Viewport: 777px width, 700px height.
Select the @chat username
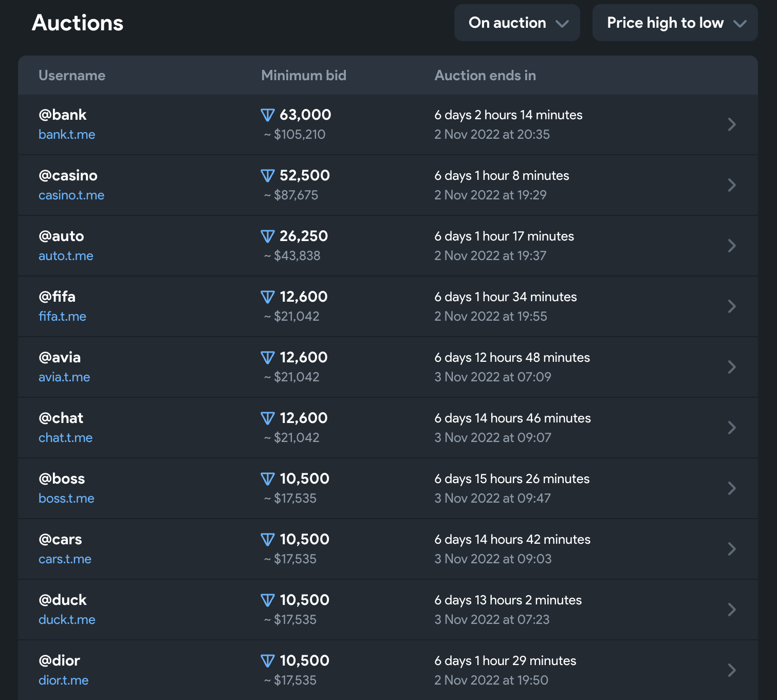(61, 418)
